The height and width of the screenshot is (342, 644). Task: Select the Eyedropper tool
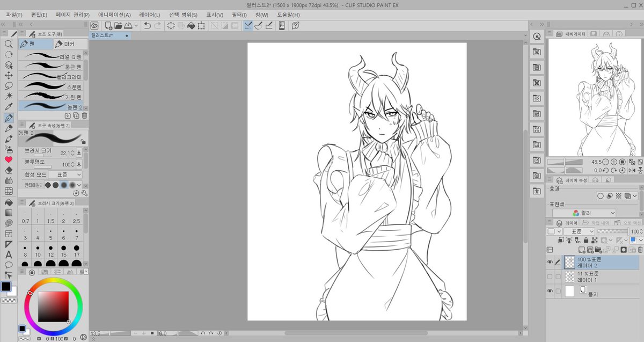click(x=9, y=106)
